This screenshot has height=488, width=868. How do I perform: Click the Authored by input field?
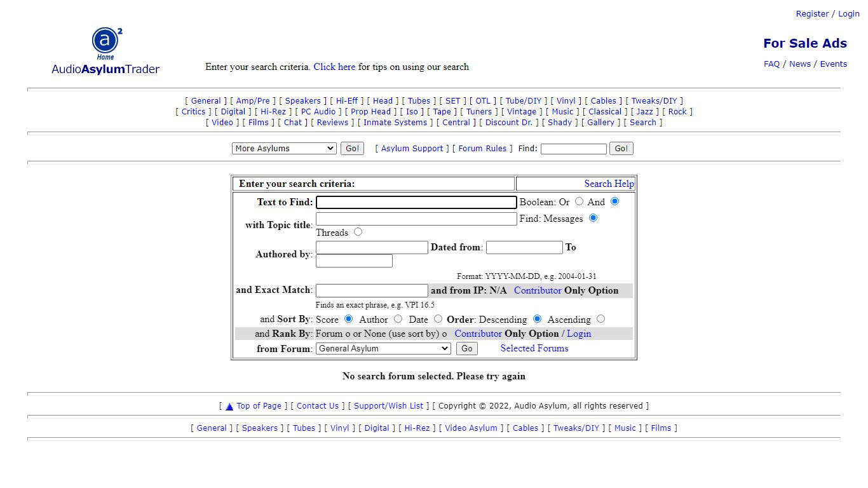pyautogui.click(x=372, y=247)
